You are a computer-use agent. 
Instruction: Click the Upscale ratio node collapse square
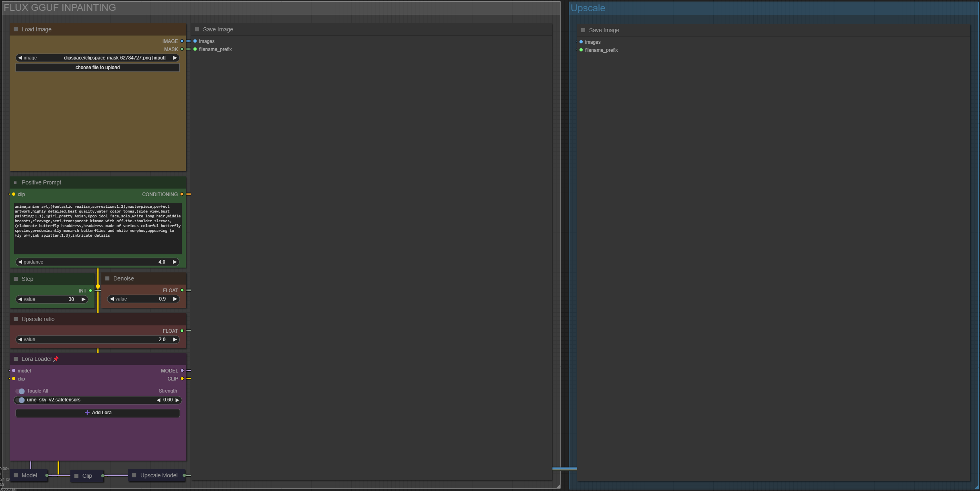tap(16, 319)
